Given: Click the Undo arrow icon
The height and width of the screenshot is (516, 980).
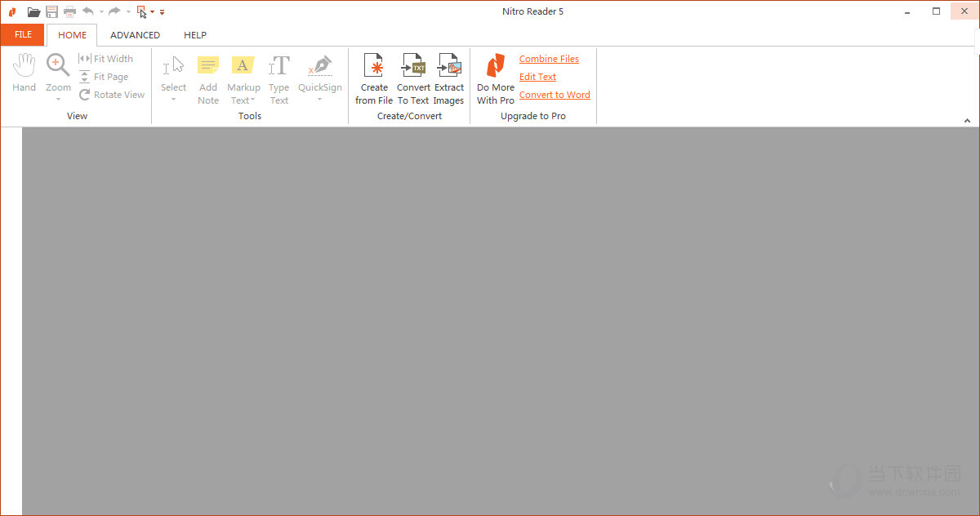Looking at the screenshot, I should click(88, 11).
